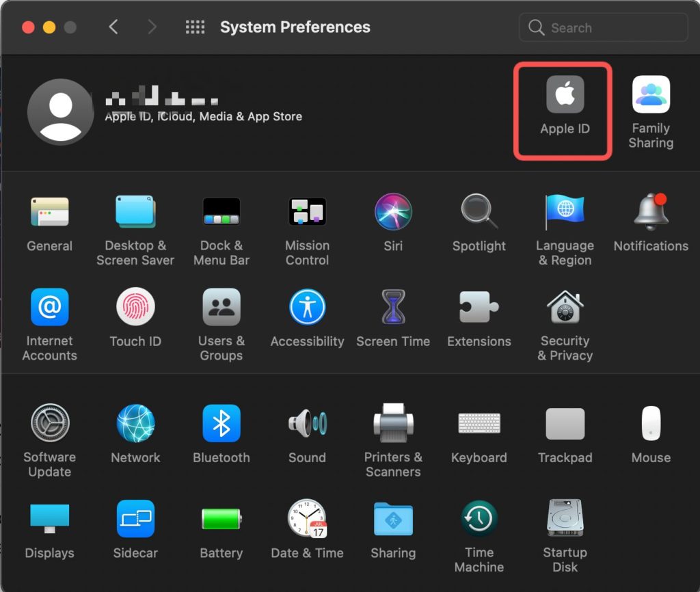This screenshot has height=592, width=700.
Task: Go forward with the right chevron
Action: click(x=152, y=27)
